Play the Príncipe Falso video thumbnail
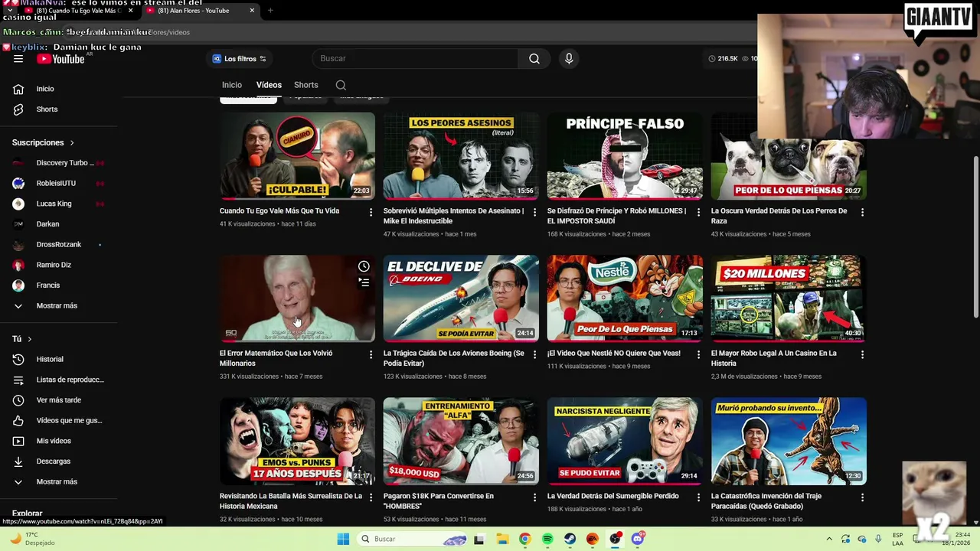 click(x=625, y=156)
